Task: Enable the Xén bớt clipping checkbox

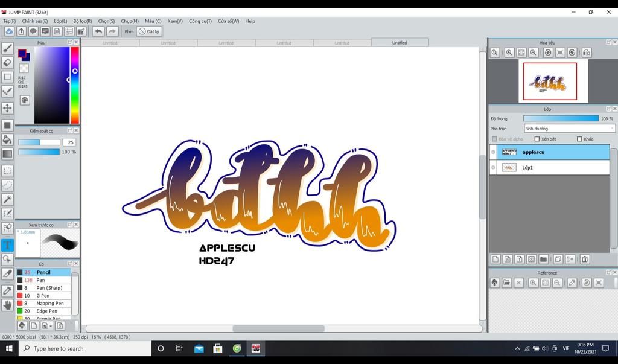Action: pos(537,139)
